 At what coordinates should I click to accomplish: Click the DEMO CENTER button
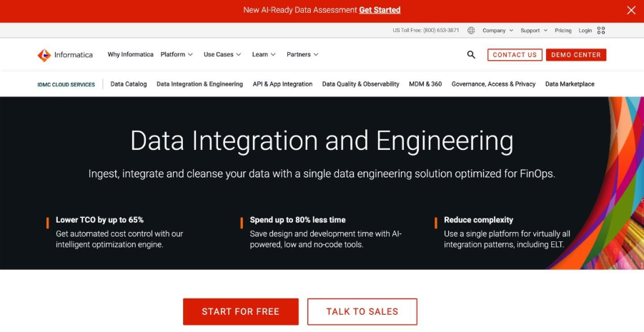click(576, 55)
